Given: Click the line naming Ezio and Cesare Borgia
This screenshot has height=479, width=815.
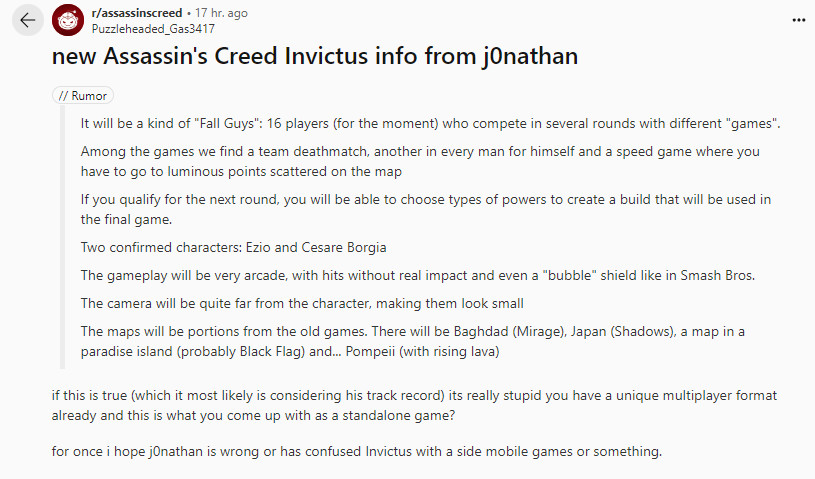Looking at the screenshot, I should point(233,247).
